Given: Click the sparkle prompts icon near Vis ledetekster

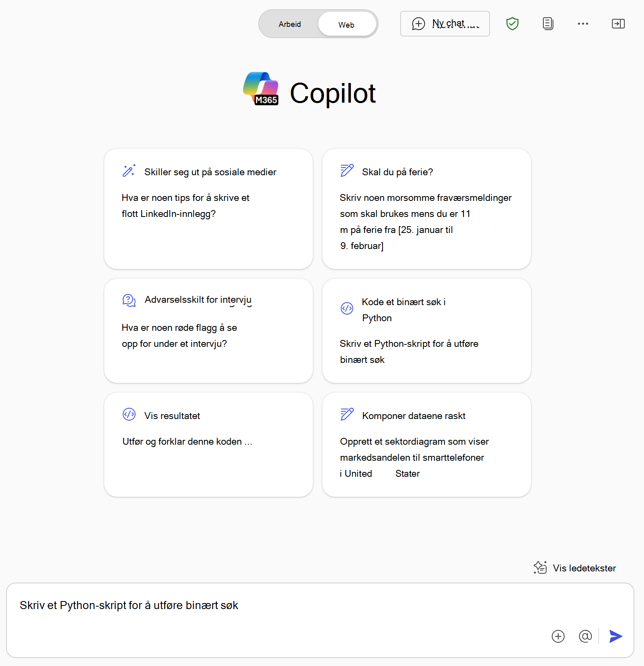Looking at the screenshot, I should coord(540,567).
